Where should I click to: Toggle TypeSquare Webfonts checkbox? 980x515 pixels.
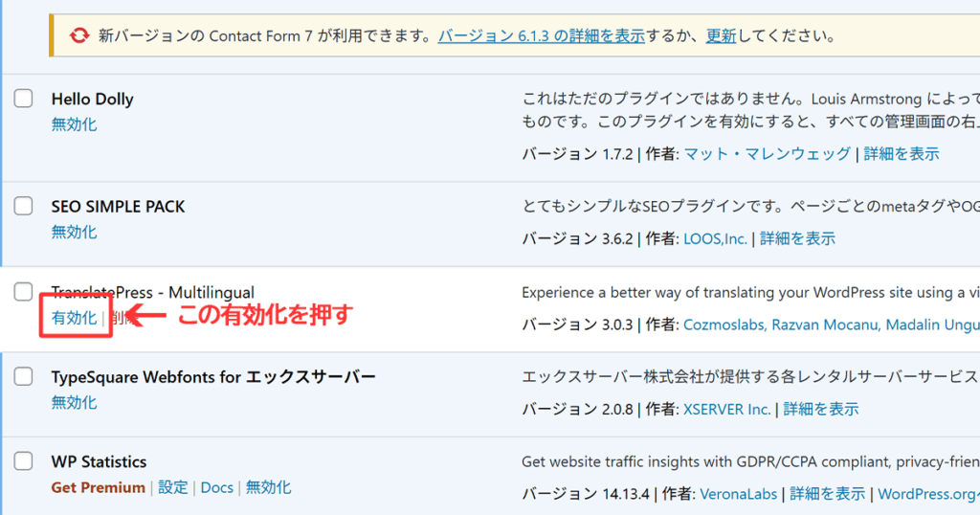(x=24, y=376)
